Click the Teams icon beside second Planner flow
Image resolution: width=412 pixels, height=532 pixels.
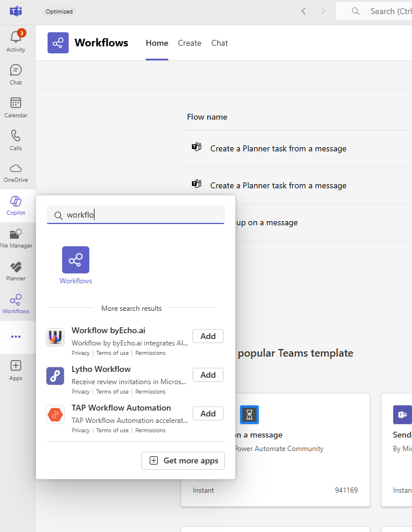click(197, 184)
